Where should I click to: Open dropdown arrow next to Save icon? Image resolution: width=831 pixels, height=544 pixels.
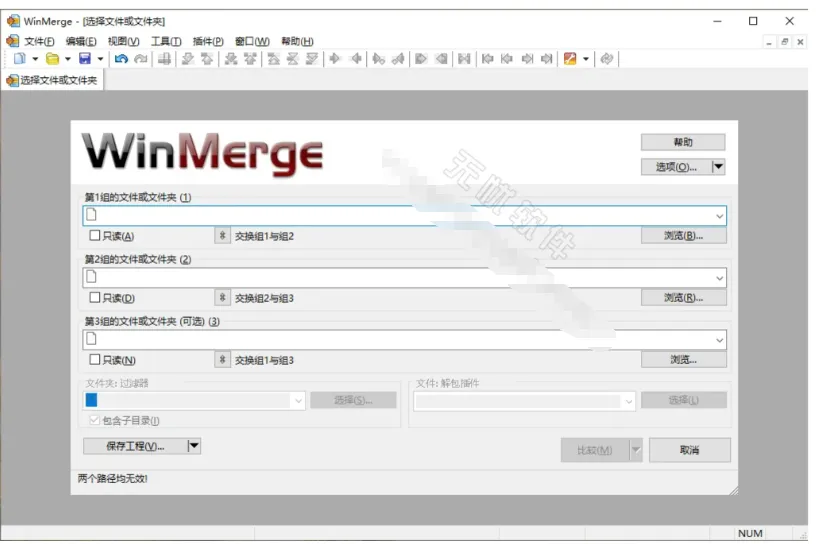[x=100, y=59]
